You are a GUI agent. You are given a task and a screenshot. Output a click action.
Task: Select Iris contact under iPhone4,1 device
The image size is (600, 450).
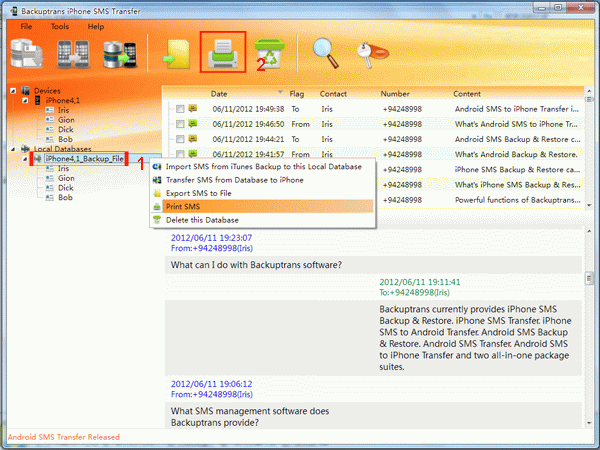click(x=63, y=110)
